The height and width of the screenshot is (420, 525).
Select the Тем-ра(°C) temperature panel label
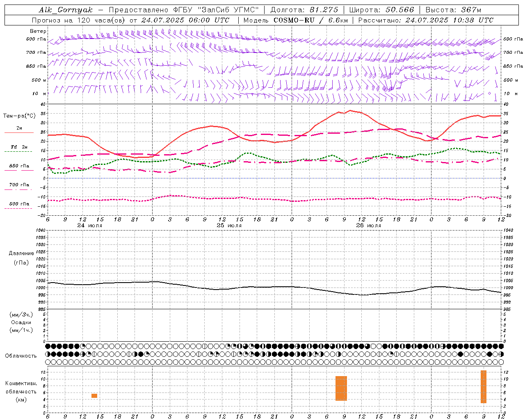19,116
